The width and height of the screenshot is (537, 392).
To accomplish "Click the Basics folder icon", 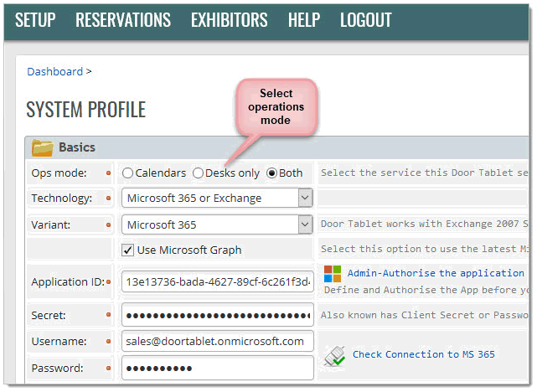I will point(43,147).
